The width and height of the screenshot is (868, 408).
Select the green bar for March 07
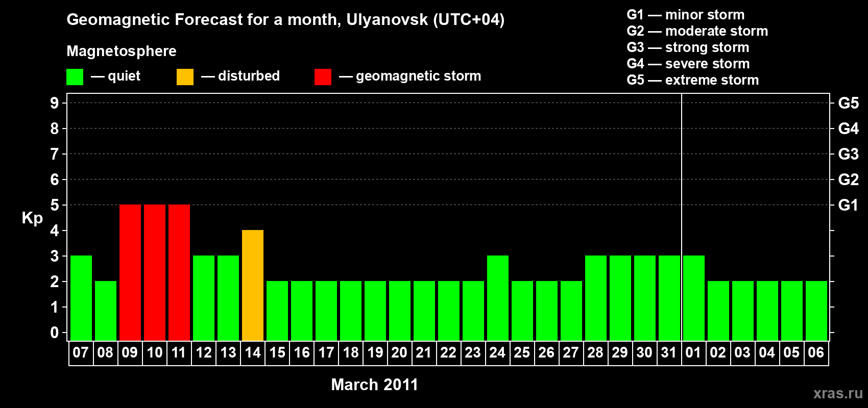tap(81, 298)
